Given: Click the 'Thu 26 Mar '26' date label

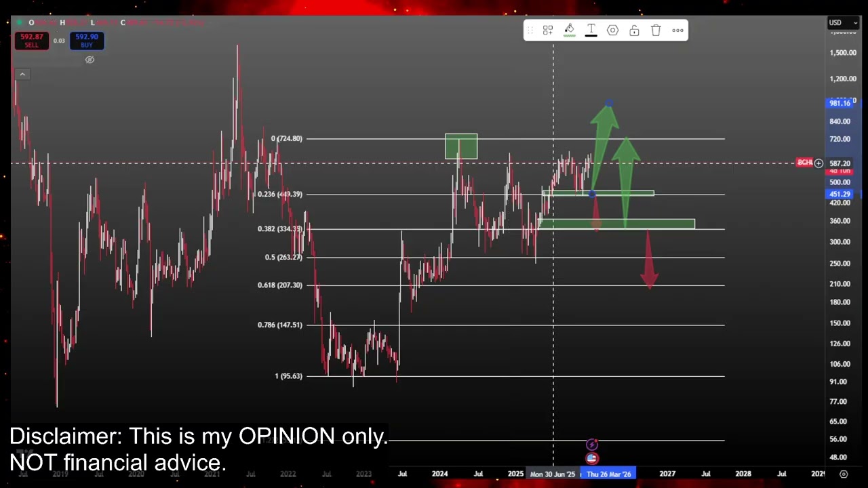Looking at the screenshot, I should (x=609, y=474).
